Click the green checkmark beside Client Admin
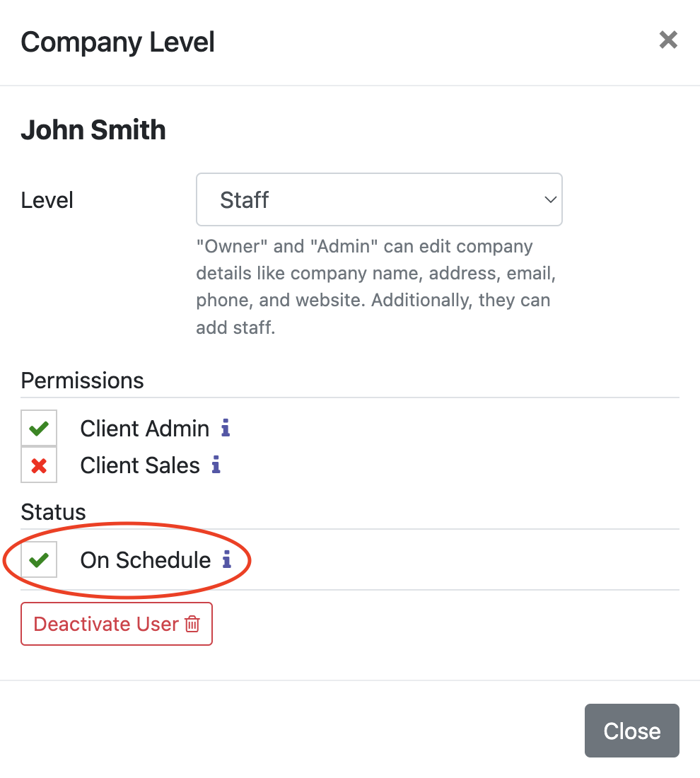 (39, 428)
